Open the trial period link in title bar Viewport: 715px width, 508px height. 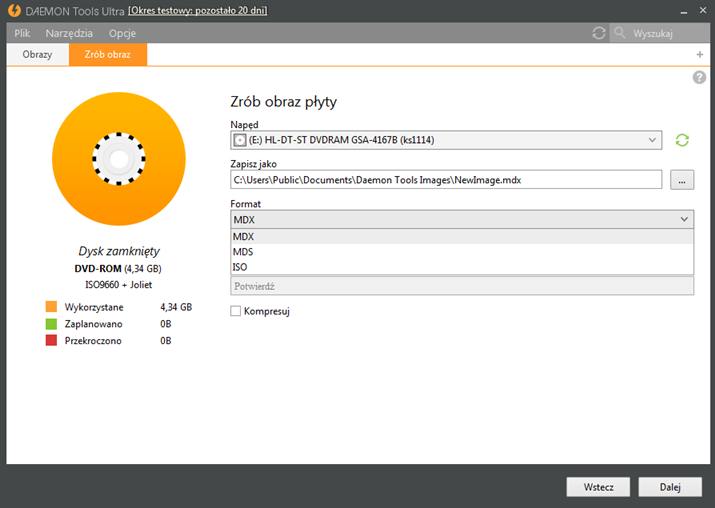[x=197, y=10]
